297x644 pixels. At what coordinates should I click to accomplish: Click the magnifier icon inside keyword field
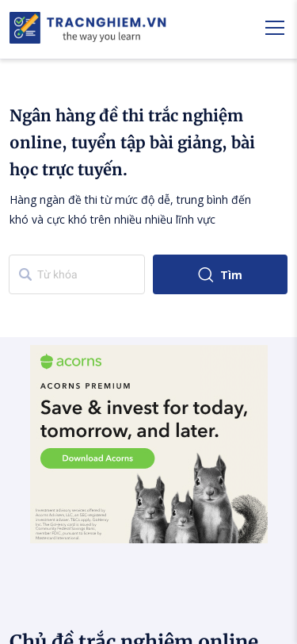tap(25, 274)
